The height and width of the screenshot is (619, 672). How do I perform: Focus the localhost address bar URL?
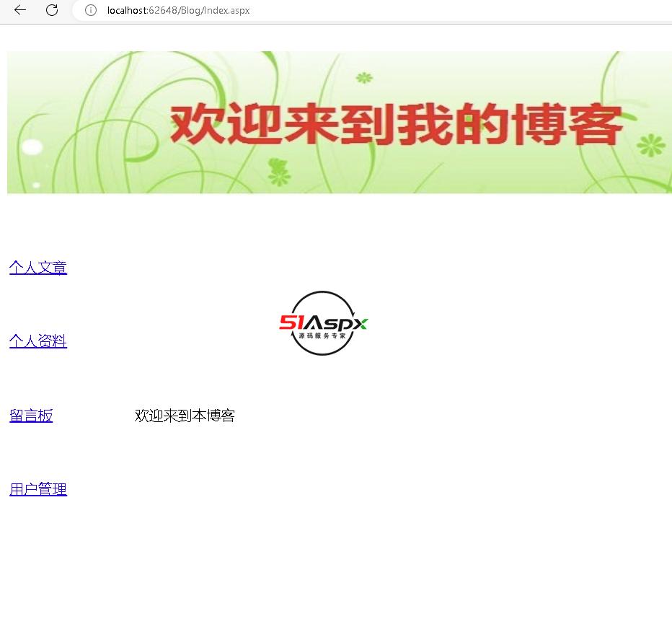tap(178, 10)
